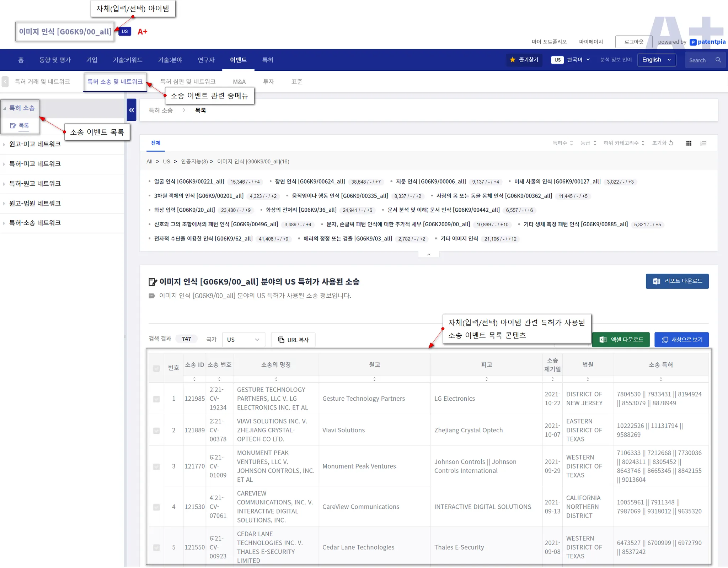Switch to grid view icon
The height and width of the screenshot is (568, 728).
689,143
